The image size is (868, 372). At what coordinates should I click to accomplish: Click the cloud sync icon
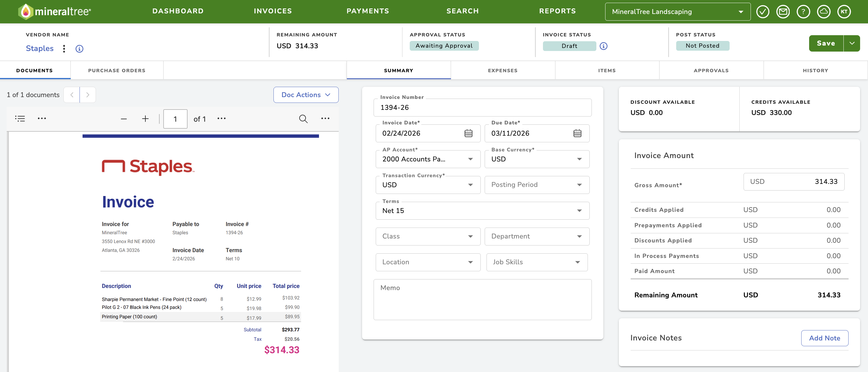pos(823,12)
